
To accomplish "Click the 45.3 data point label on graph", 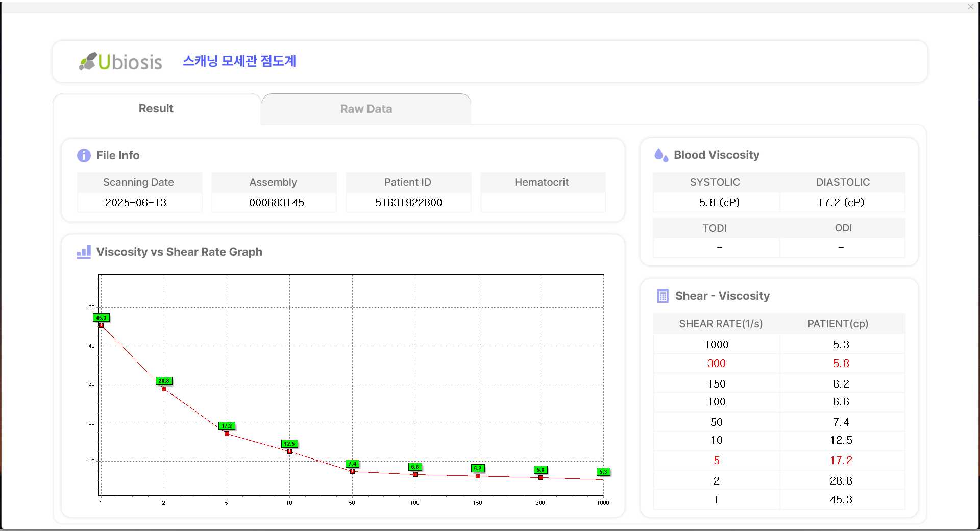I will click(x=101, y=318).
